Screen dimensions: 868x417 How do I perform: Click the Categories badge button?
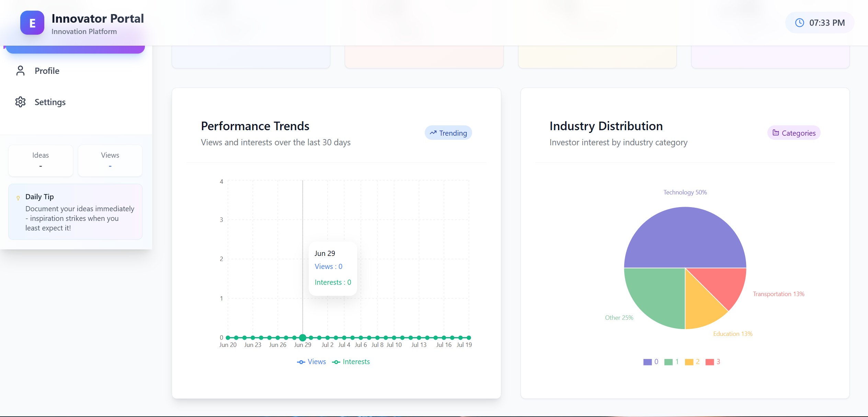pyautogui.click(x=794, y=133)
